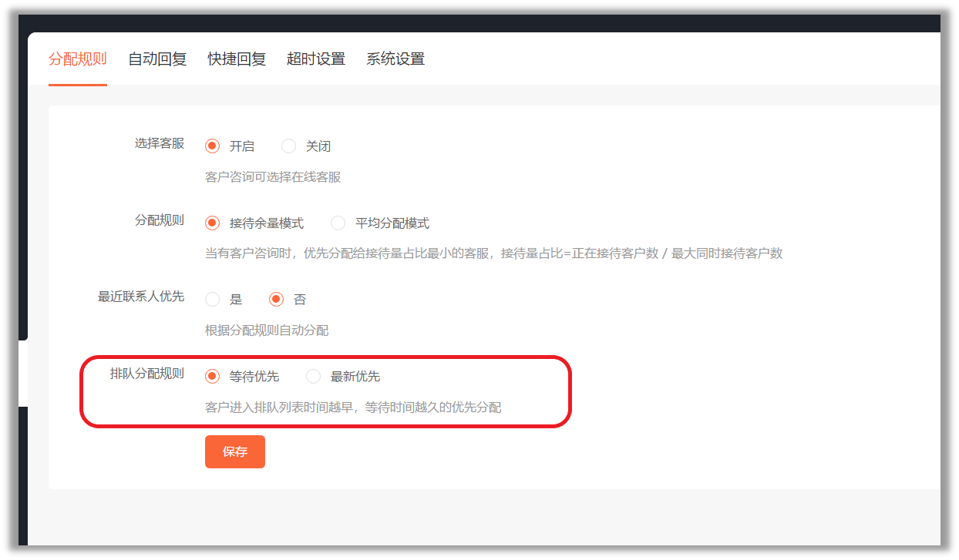The image size is (959, 560).
Task: Open the 超时设置 tab
Action: coord(316,59)
